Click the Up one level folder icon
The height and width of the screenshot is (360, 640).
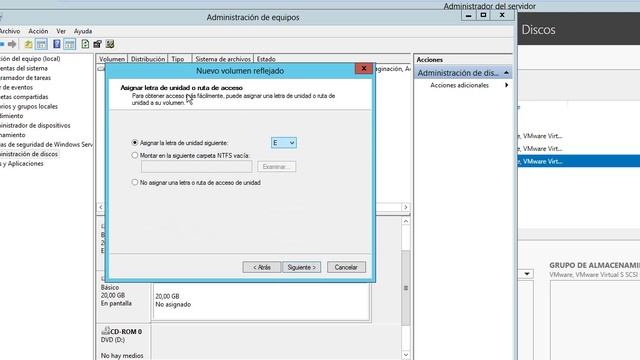coord(28,44)
